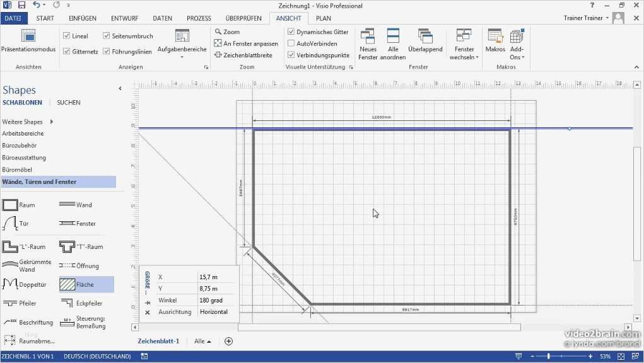644x363 pixels.
Task: Select the Gekrümmte Wand shape
Action: [x=27, y=265]
